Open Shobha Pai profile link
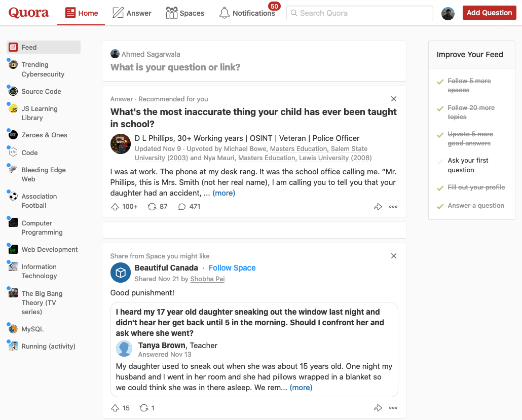Screen dimensions: 522x420 (207, 279)
